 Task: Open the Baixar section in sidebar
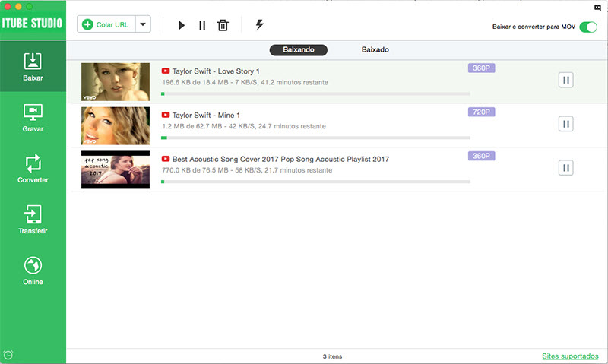coord(33,66)
